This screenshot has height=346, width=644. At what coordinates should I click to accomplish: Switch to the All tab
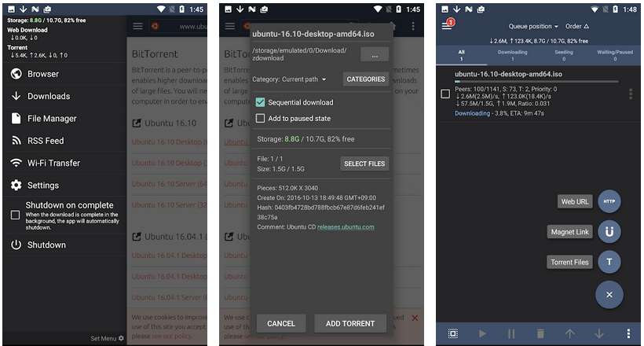coord(461,56)
